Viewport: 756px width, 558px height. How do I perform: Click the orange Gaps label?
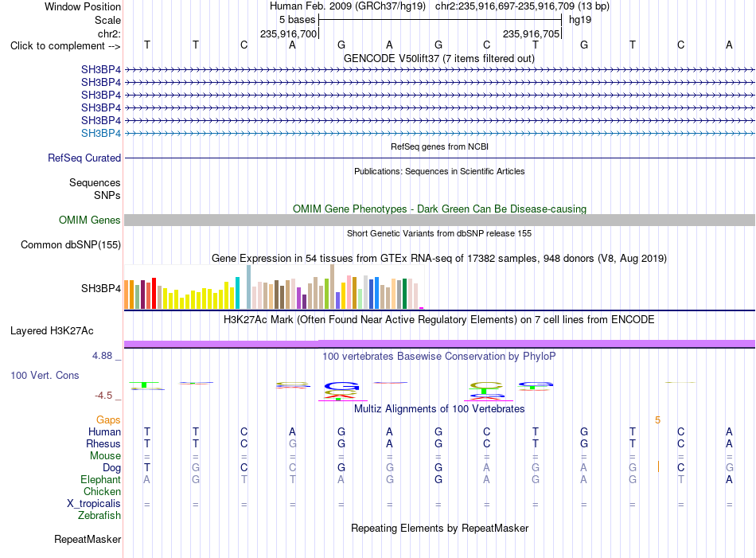[108, 420]
